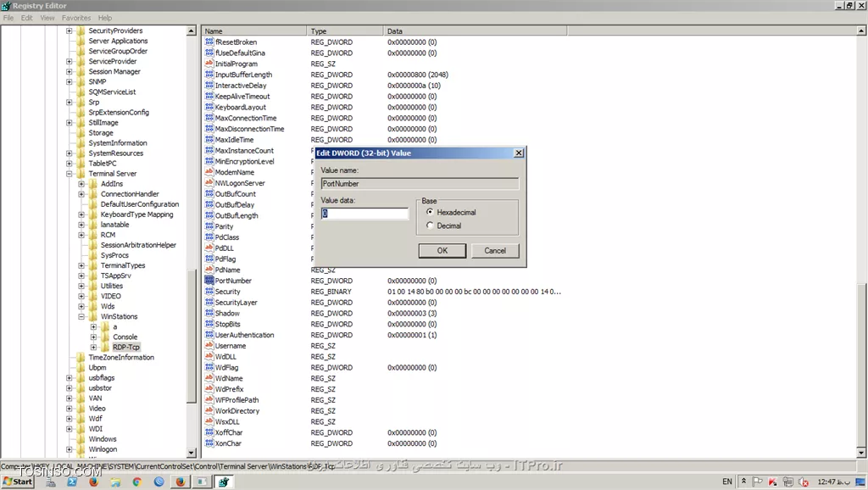Click the network tray icon
868x490 pixels.
[788, 482]
